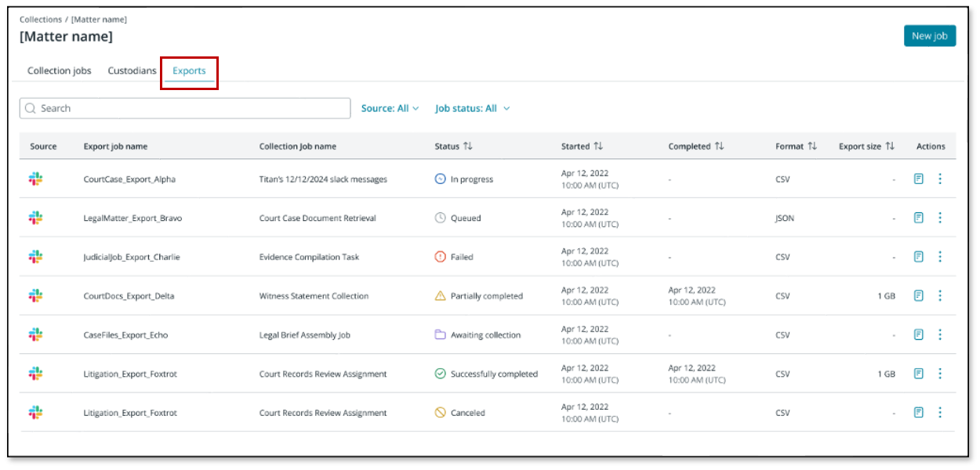
Task: Sort exports by Completed date
Action: [719, 146]
